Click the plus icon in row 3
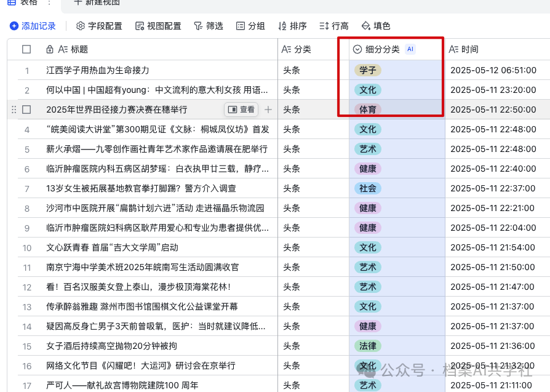 click(x=268, y=110)
